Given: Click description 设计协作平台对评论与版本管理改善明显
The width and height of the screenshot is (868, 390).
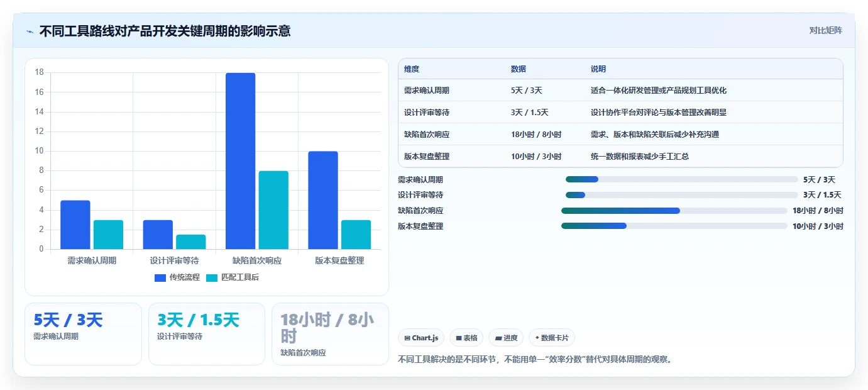Looking at the screenshot, I should pos(659,113).
